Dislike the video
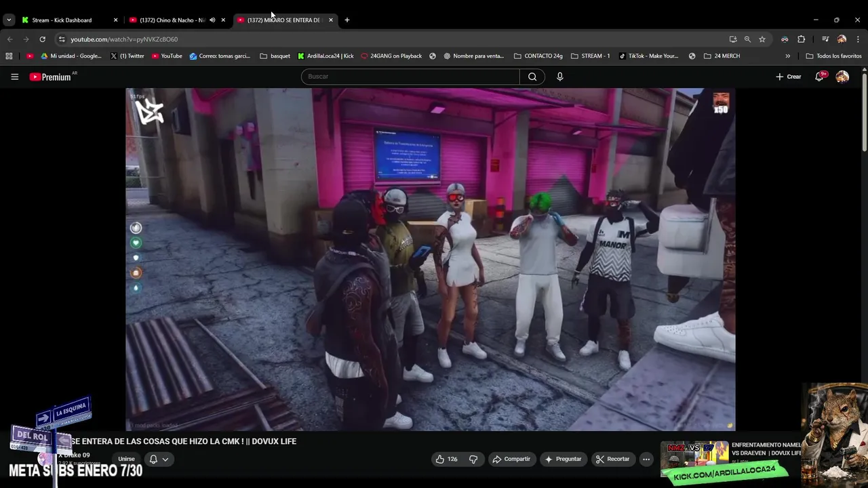This screenshot has width=868, height=488. (473, 459)
